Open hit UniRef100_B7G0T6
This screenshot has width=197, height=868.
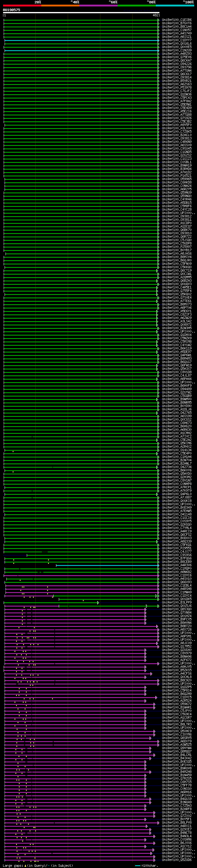(x=177, y=23)
